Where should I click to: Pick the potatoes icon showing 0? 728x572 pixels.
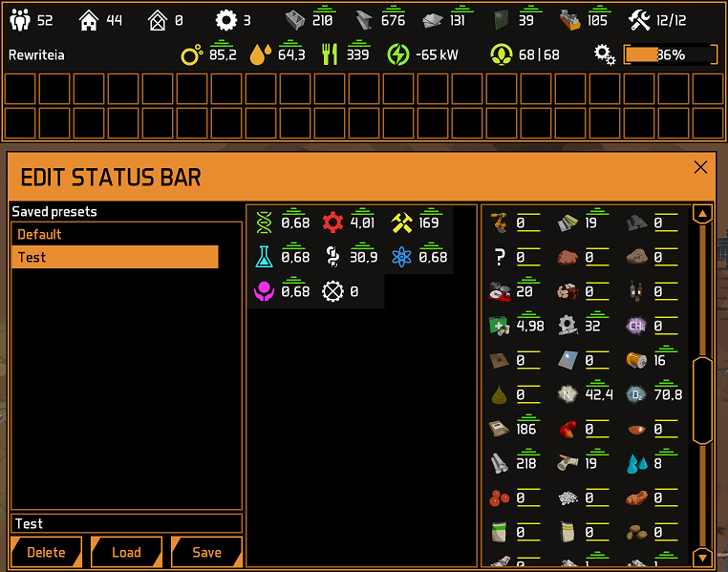(636, 532)
